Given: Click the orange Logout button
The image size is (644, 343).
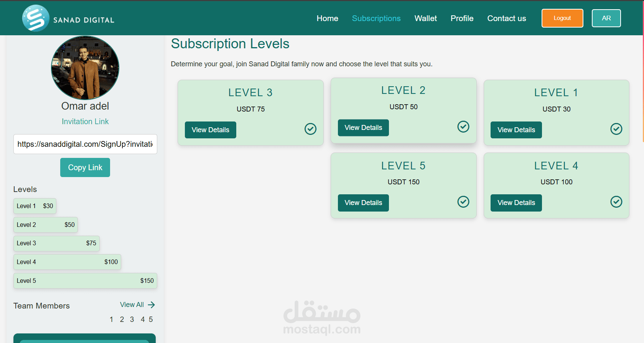Looking at the screenshot, I should (x=562, y=18).
